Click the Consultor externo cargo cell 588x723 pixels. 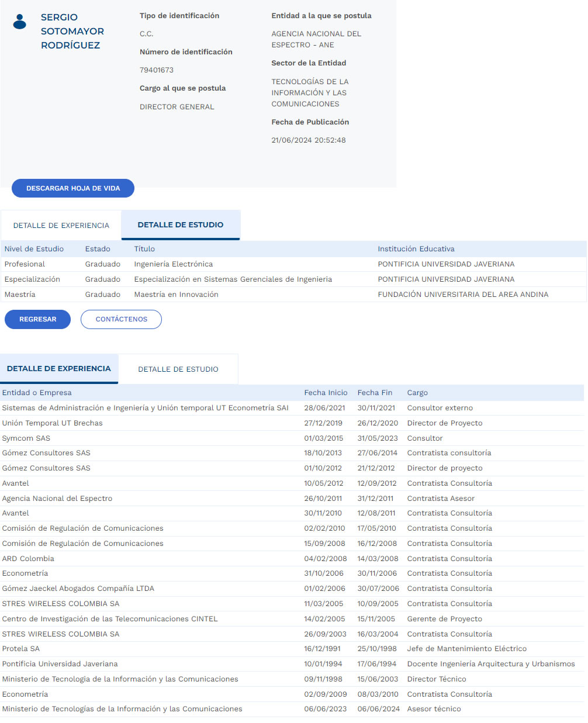(440, 408)
